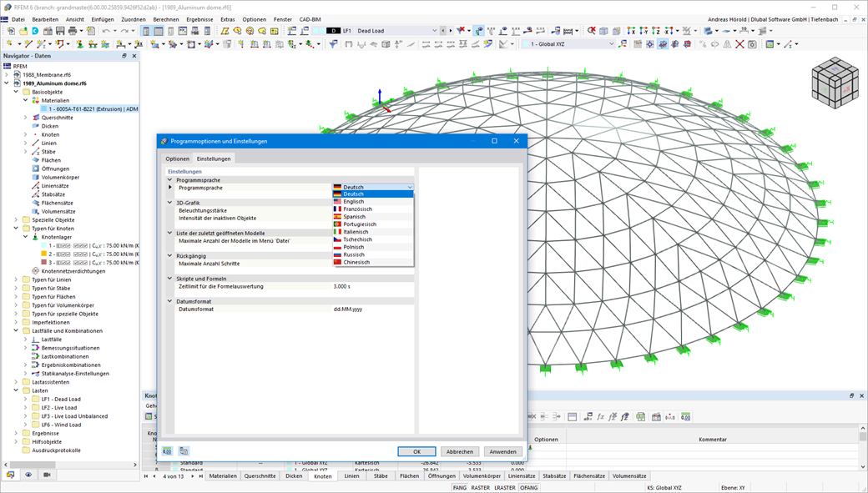Click the Datumsformat value field dd.MM.yyyy
868x493 pixels.
[373, 309]
